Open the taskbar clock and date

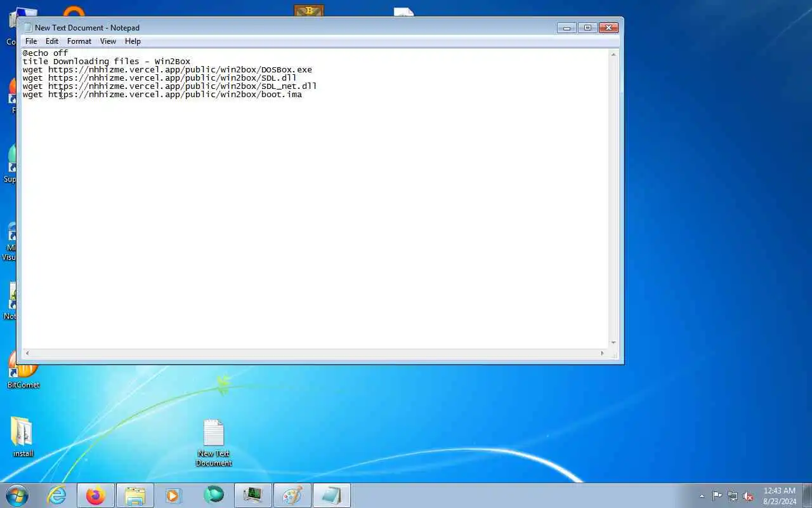coord(780,496)
